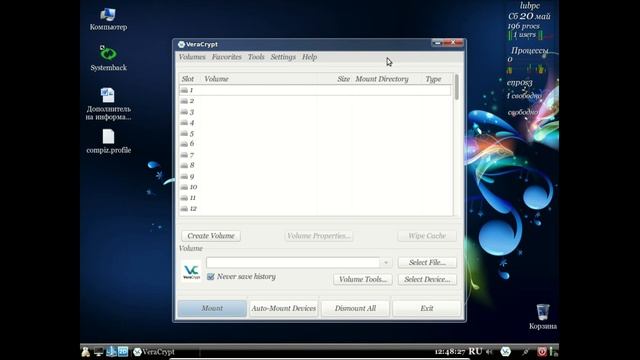Open the Help menu
640x360 pixels.
click(309, 57)
